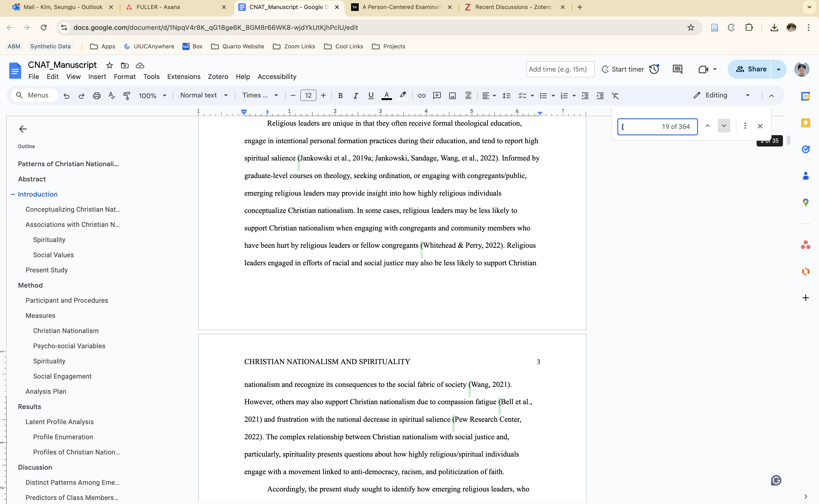Click the Add time input field
Viewport: 819px width, 504px height.
click(560, 69)
